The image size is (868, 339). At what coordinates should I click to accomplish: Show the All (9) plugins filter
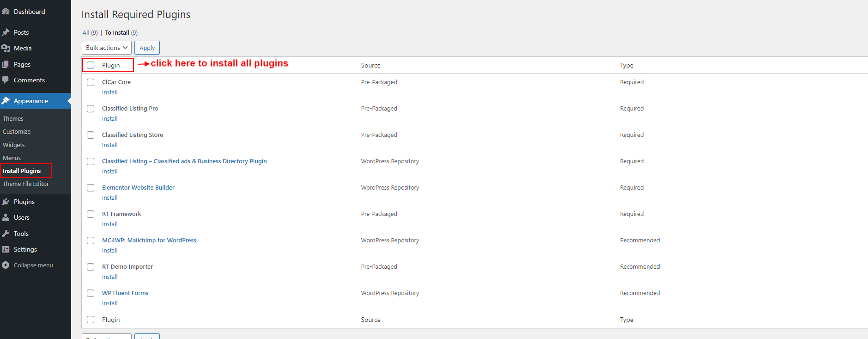point(90,33)
